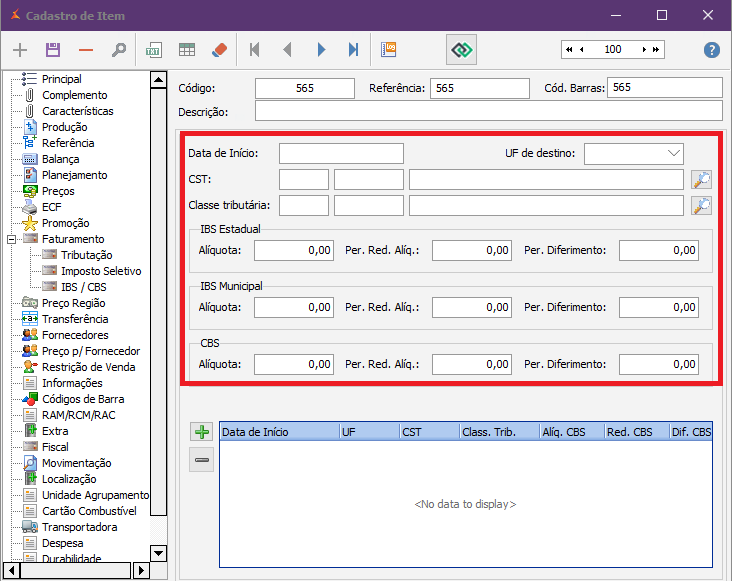Select Tributação in the navigation tree
The width and height of the screenshot is (732, 581).
click(86, 255)
